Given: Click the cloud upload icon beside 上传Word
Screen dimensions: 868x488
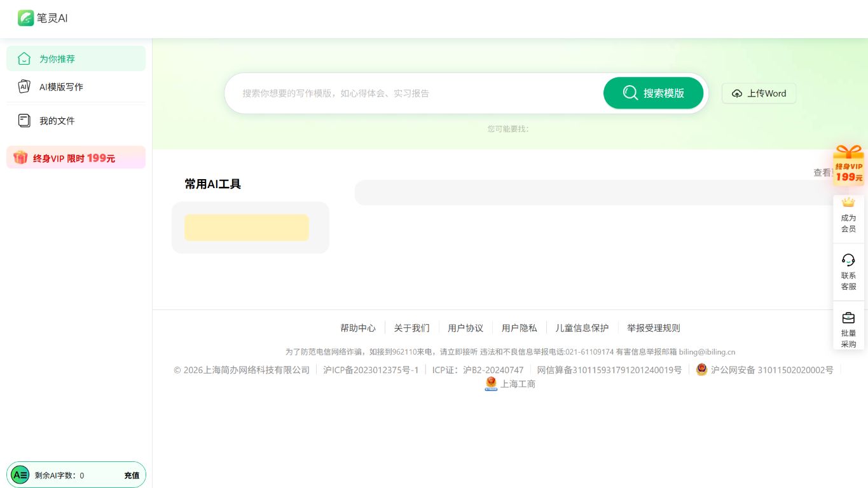Looking at the screenshot, I should coord(737,93).
